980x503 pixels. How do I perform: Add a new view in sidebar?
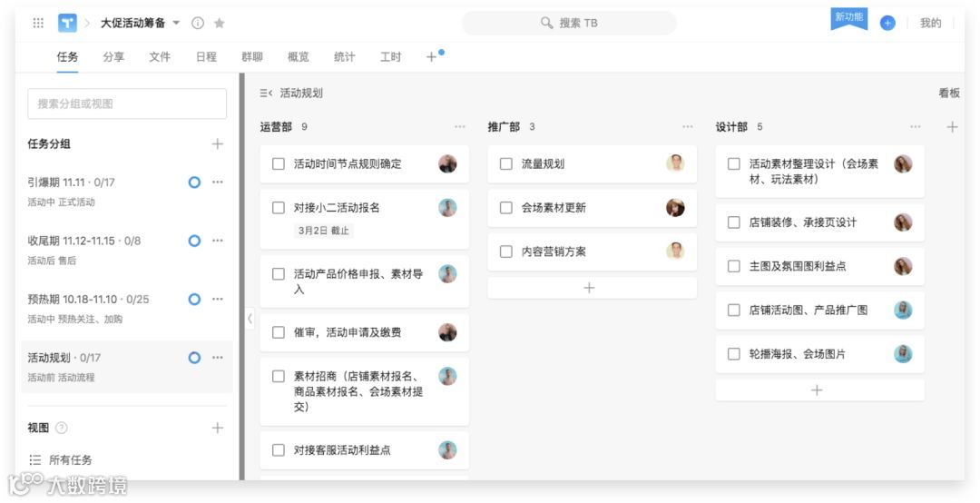tap(217, 428)
